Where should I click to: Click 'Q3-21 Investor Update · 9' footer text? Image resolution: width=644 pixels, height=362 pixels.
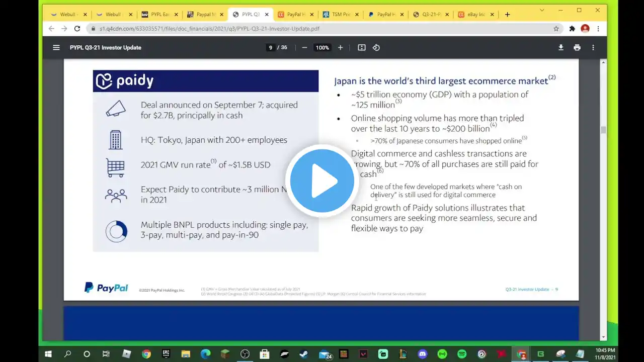pyautogui.click(x=531, y=290)
